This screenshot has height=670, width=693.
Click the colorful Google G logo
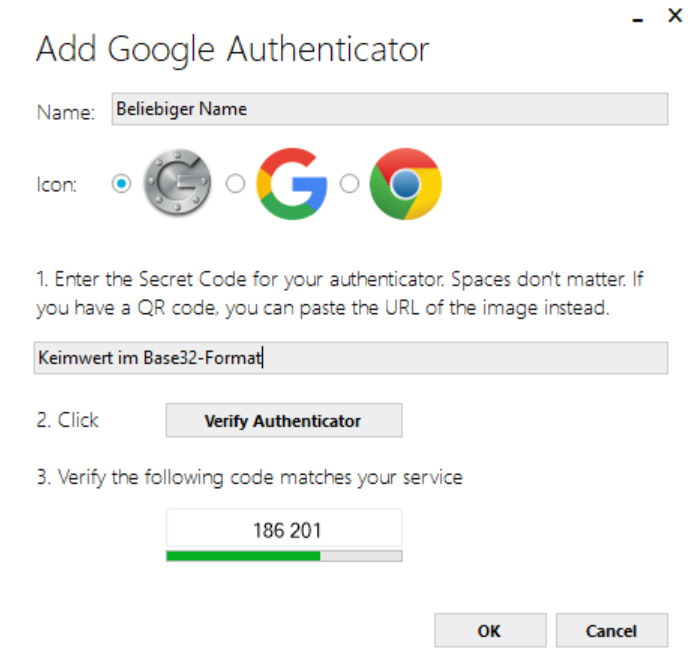coord(292,184)
